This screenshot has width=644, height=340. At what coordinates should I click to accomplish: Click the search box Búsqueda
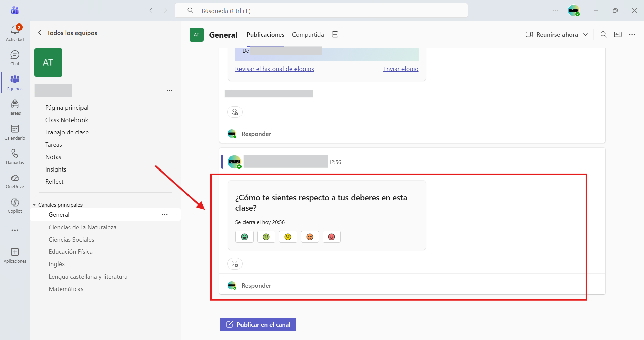tap(321, 10)
